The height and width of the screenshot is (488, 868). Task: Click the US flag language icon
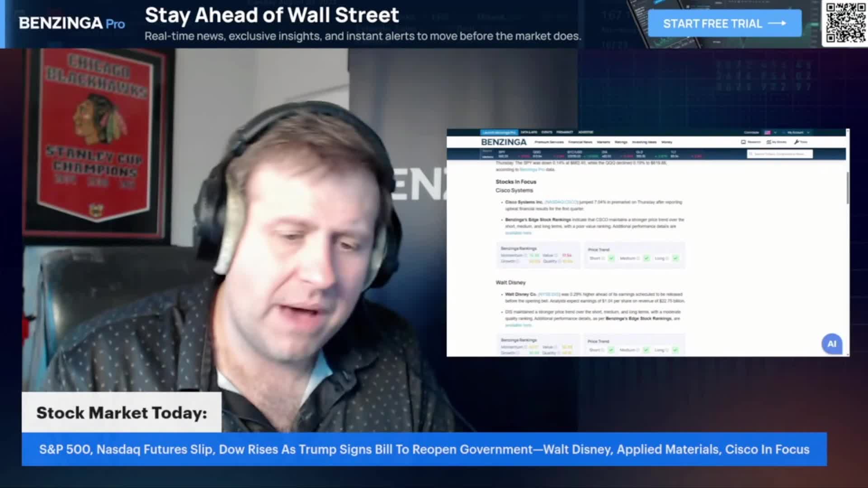click(x=766, y=132)
